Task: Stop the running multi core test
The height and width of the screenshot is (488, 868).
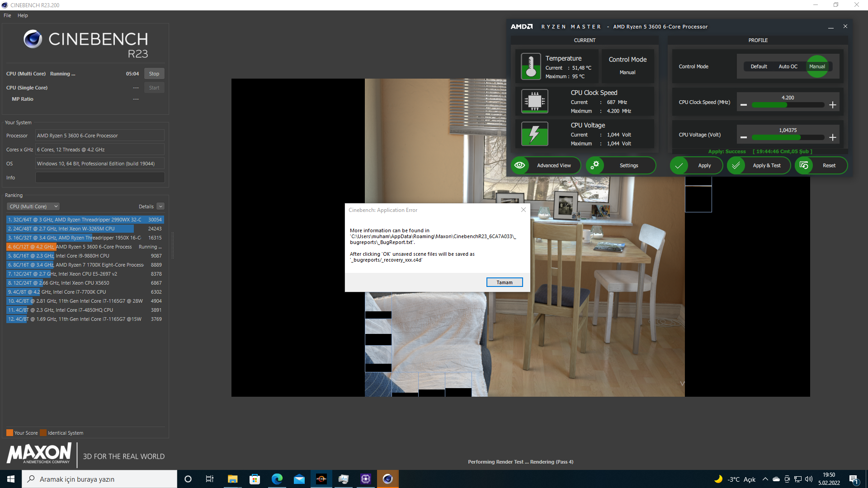Action: pos(154,74)
